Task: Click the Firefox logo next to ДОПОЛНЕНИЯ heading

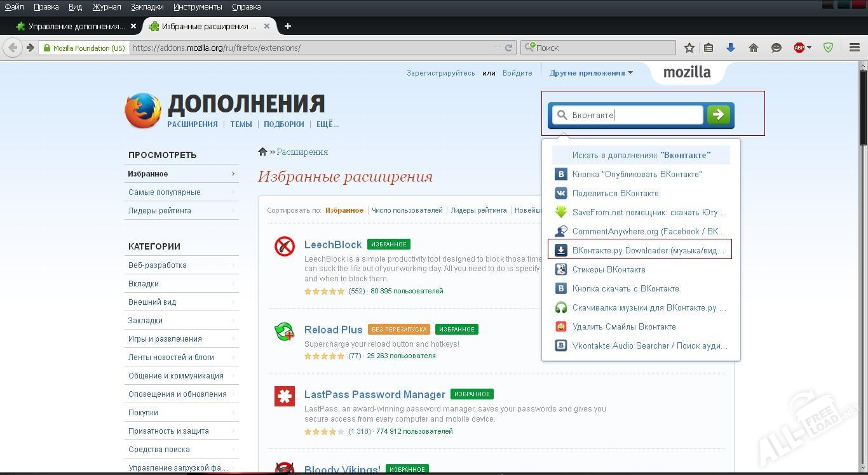Action: [x=142, y=109]
